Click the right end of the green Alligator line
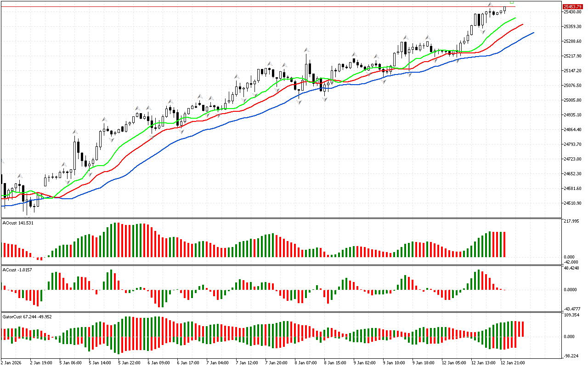This screenshot has width=588, height=368. tap(515, 18)
